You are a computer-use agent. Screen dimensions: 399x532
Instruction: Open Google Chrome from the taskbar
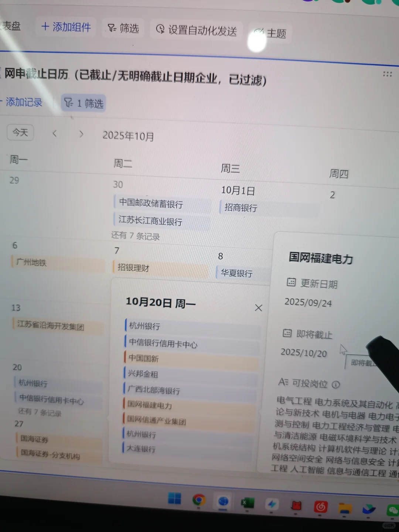(x=199, y=500)
